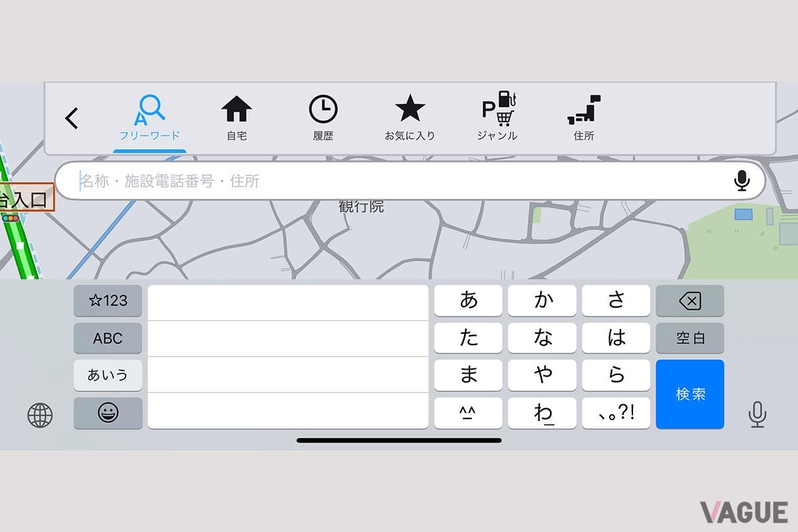Tap the 空白 space key
The width and height of the screenshot is (798, 532).
pyautogui.click(x=690, y=338)
